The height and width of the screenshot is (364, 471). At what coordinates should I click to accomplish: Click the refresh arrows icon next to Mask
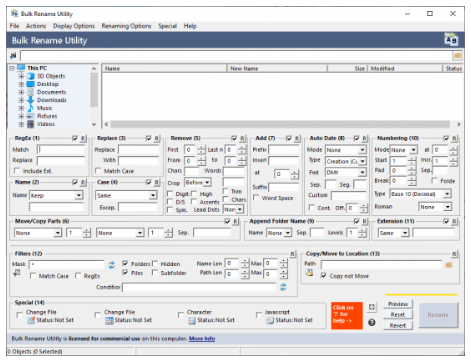(112, 265)
